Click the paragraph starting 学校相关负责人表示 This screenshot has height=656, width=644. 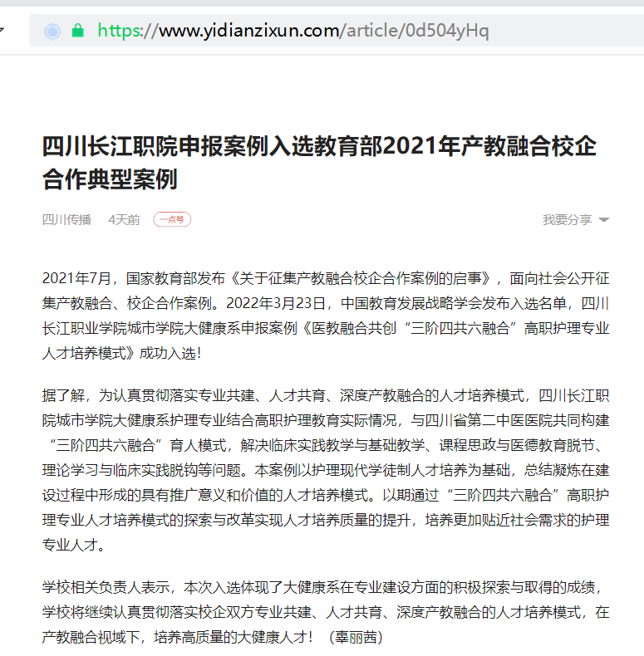(326, 613)
